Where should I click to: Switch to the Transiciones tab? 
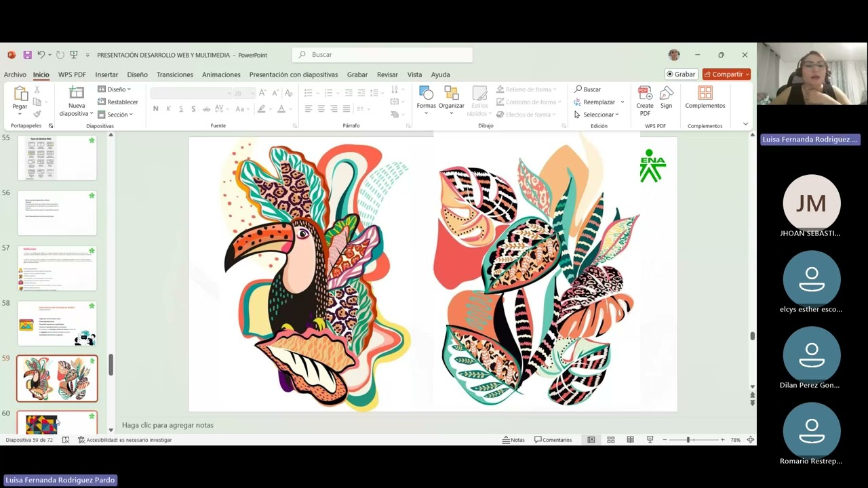[x=175, y=75]
